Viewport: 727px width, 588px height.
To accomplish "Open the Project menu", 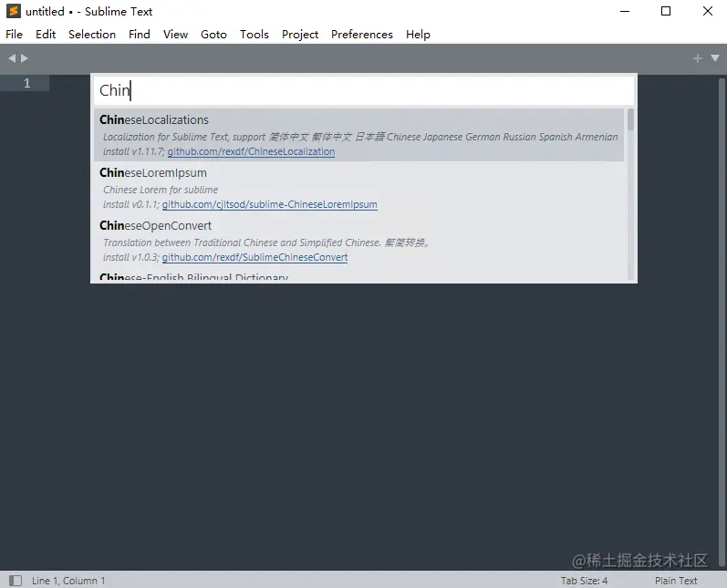I will 300,35.
